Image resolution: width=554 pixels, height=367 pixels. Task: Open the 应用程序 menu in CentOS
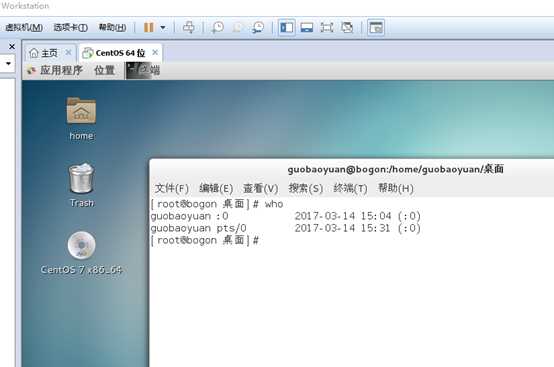click(55, 70)
